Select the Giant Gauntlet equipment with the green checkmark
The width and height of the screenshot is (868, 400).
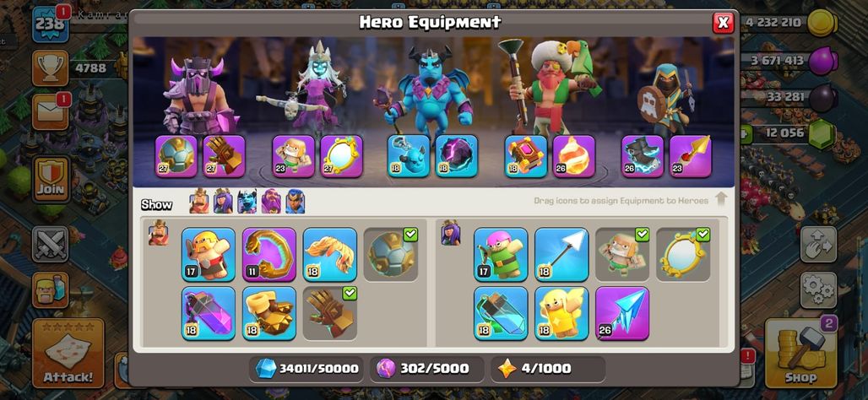coord(330,313)
